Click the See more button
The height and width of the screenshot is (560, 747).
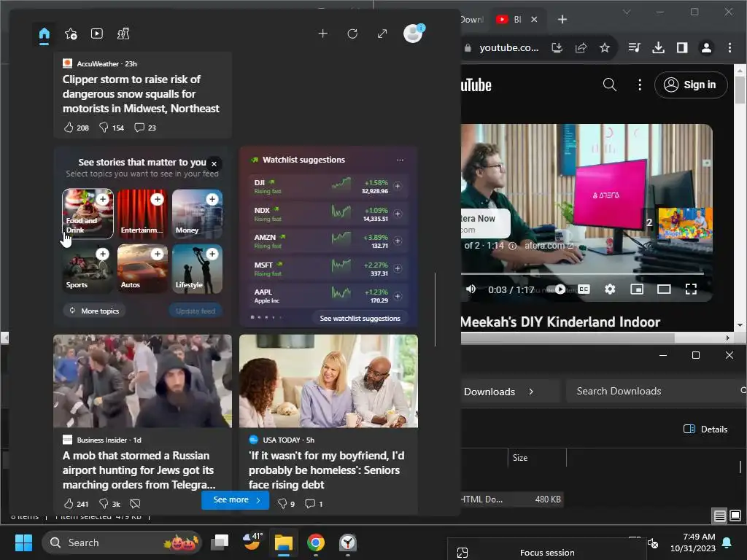(x=236, y=500)
